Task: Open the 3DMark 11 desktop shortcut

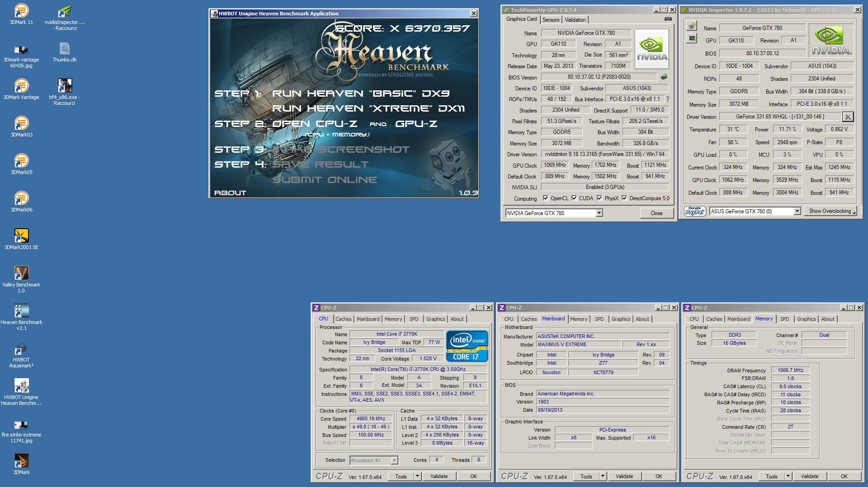Action: 21,14
